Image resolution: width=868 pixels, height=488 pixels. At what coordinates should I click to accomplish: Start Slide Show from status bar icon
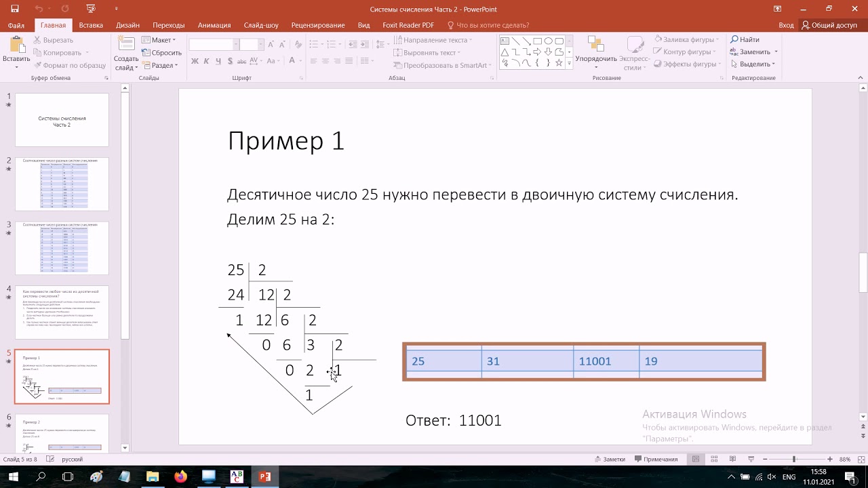pyautogui.click(x=751, y=459)
